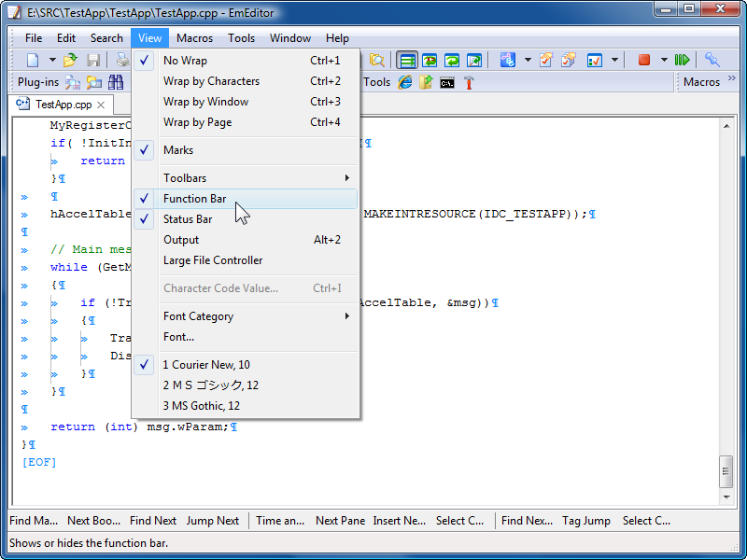Open the Search menu
The width and height of the screenshot is (747, 560).
pos(106,38)
